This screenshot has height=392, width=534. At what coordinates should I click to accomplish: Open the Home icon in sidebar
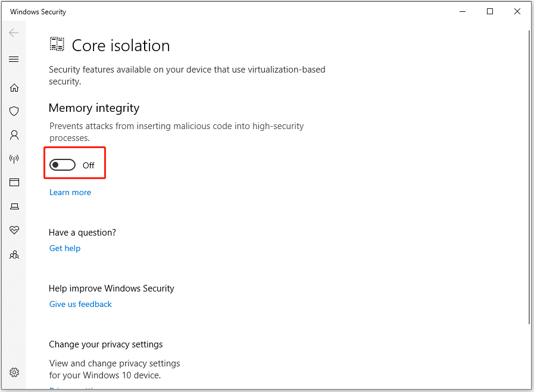[x=14, y=88]
